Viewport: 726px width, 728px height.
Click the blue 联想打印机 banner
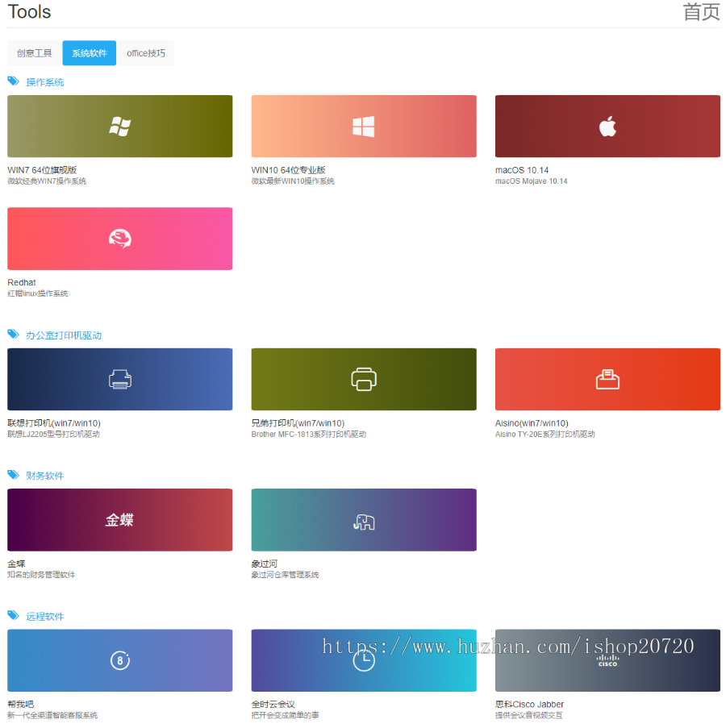120,380
